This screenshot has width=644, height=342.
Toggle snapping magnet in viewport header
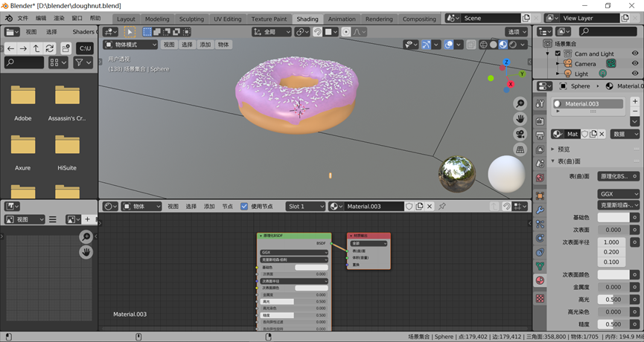coord(317,31)
